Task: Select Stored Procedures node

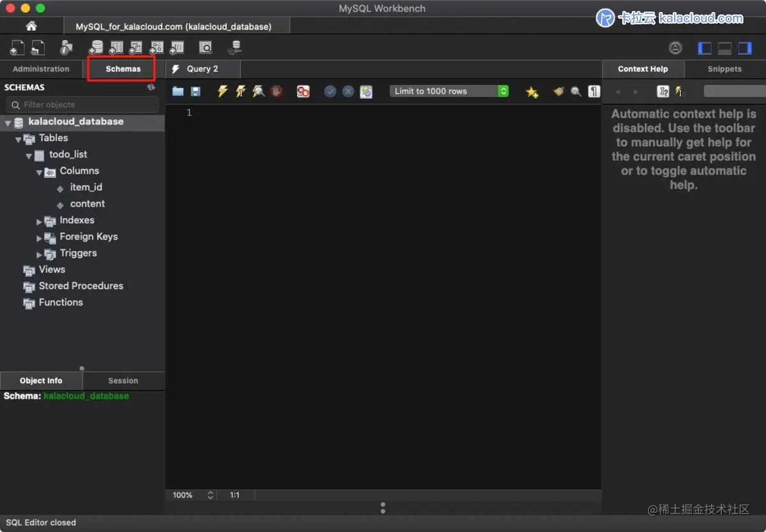Action: 80,286
